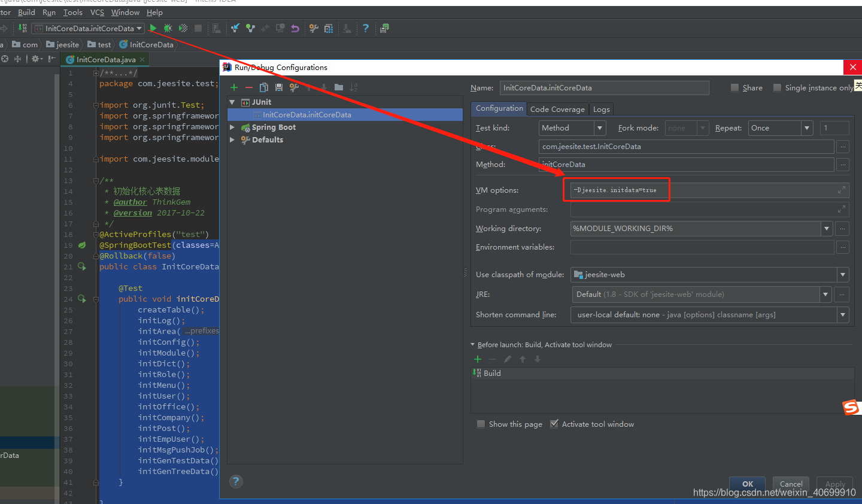Image resolution: width=862 pixels, height=504 pixels.
Task: Click run gutter icon beside initCoreData method
Action: tap(82, 299)
